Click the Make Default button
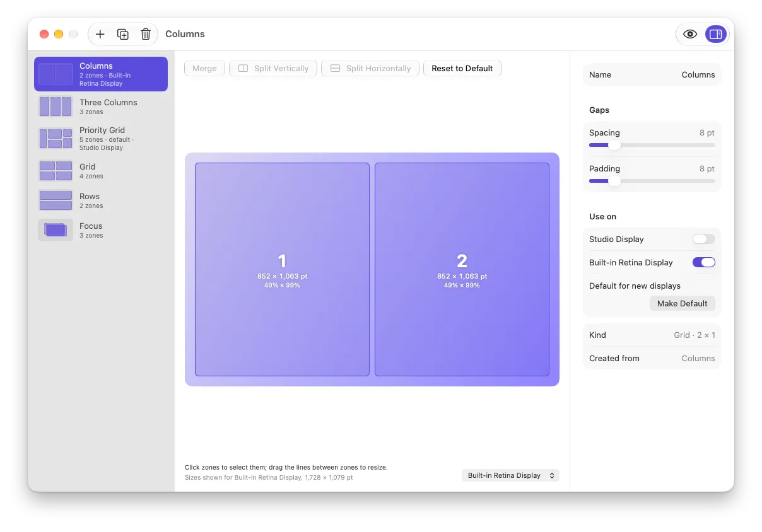 pyautogui.click(x=683, y=303)
